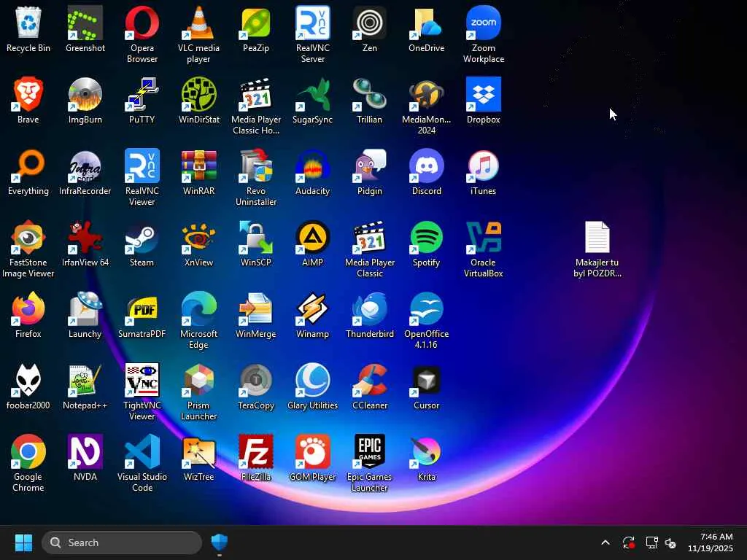
Task: Open the Windows Start menu
Action: 23,542
